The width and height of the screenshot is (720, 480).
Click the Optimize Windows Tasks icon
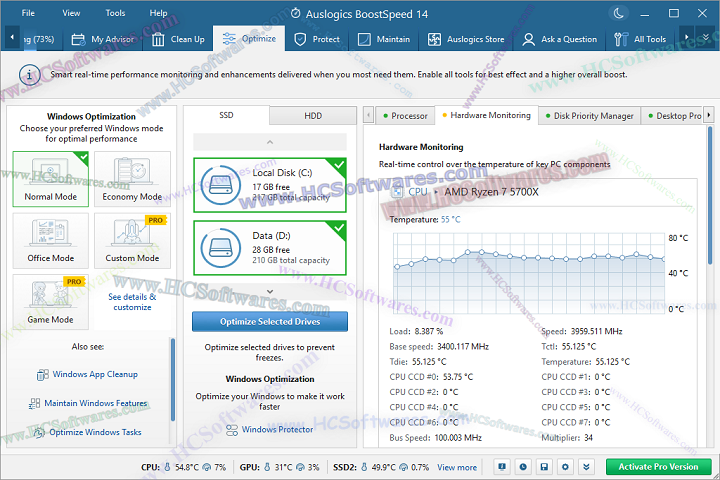coord(39,432)
